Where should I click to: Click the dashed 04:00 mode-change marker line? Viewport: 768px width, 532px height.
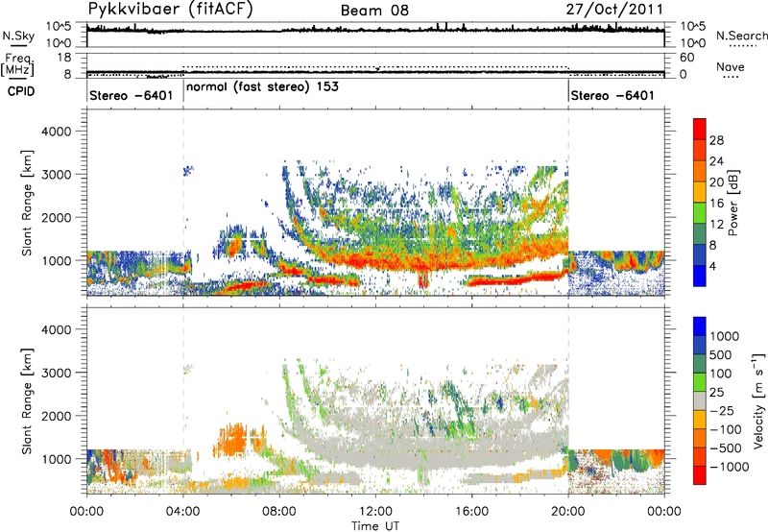(183, 203)
